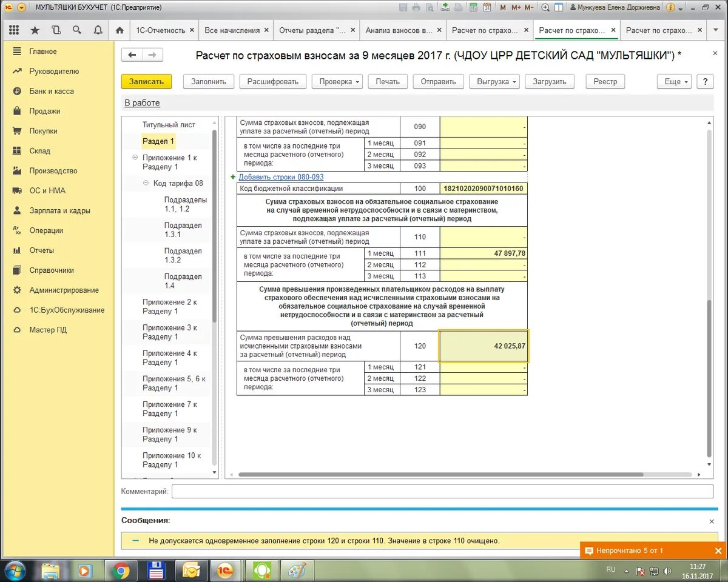Open the information (i) icon
Screen dimensions: 728x582
(x=670, y=7)
